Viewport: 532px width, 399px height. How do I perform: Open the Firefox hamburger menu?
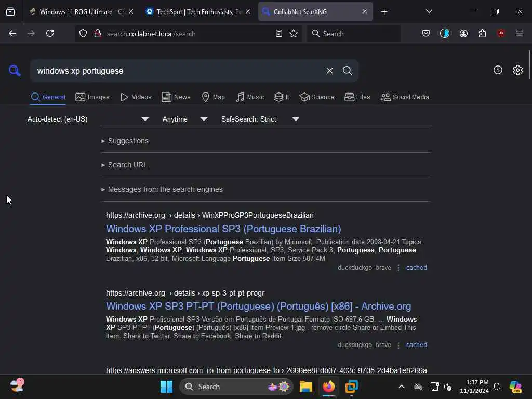click(520, 33)
